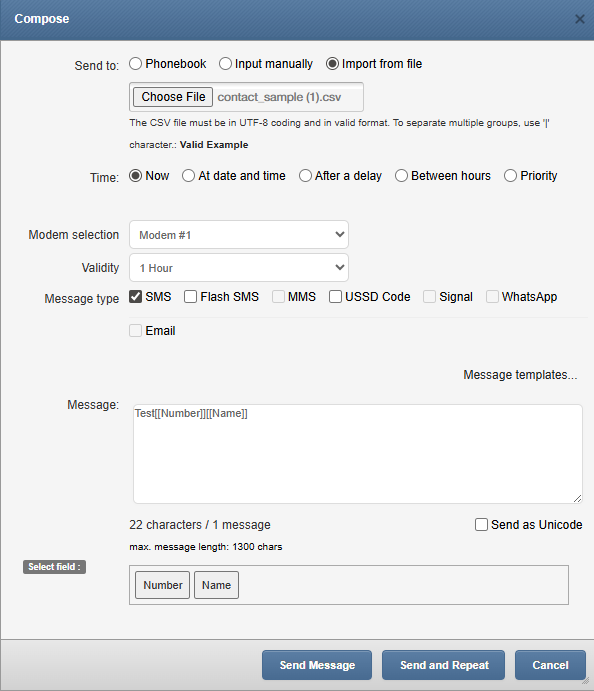Screen dimensions: 594x691
Task: Open Message templates link
Action: pos(520,375)
